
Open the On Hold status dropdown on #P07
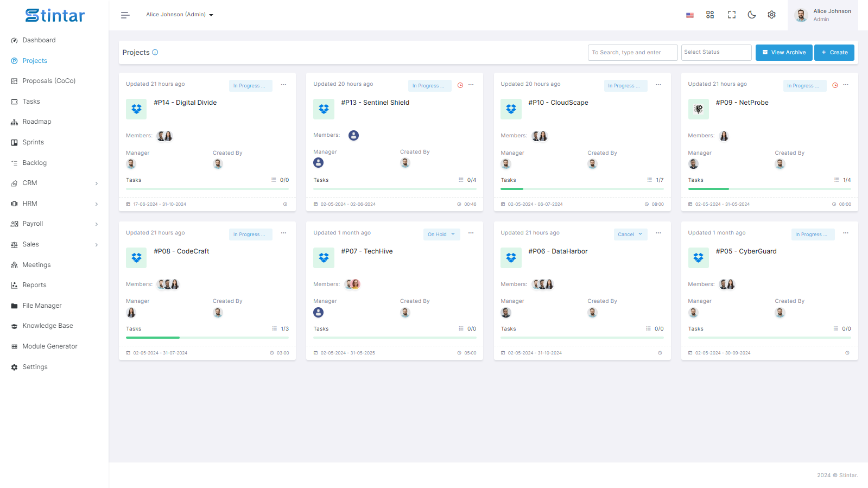[x=441, y=235]
